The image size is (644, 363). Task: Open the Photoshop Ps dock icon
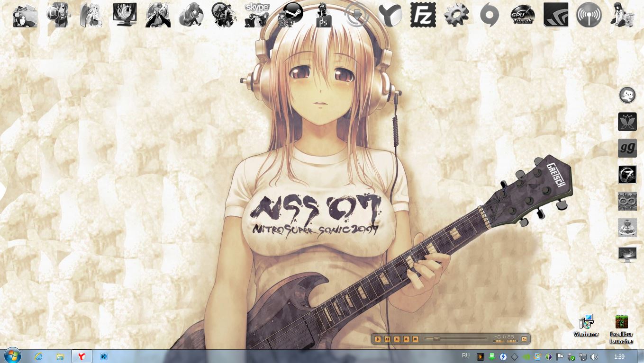point(324,15)
